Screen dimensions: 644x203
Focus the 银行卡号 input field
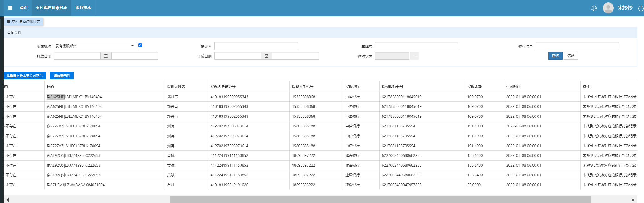(x=577, y=46)
